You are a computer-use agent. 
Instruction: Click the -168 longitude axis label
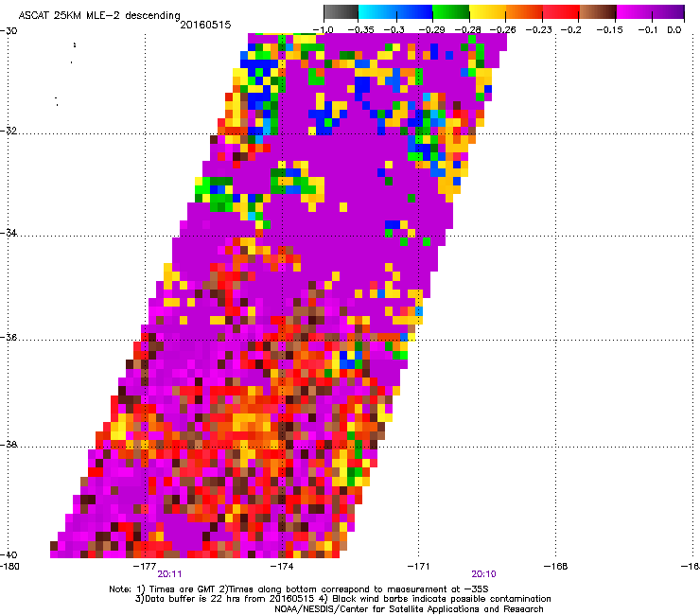click(555, 567)
